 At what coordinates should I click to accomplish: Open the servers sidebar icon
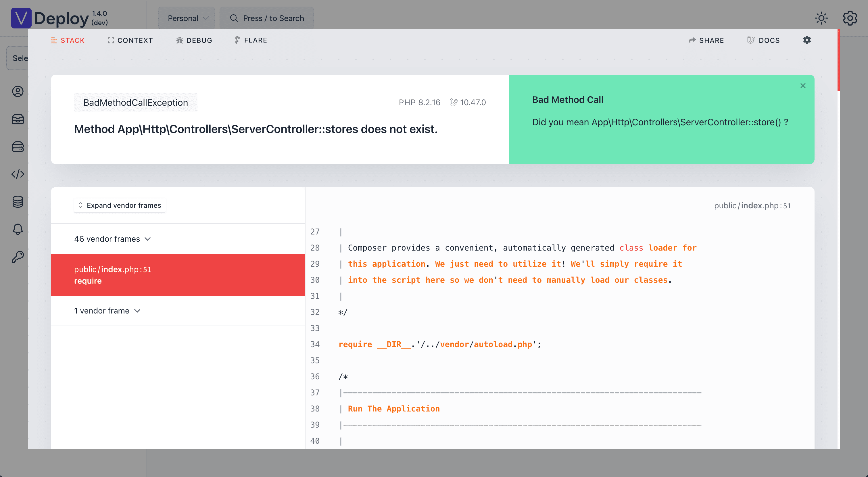pos(18,147)
